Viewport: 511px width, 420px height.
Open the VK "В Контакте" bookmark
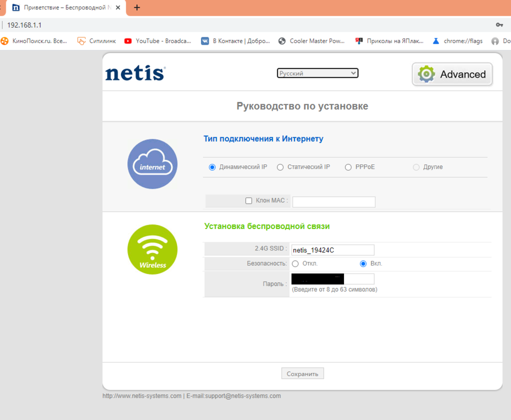(x=235, y=41)
